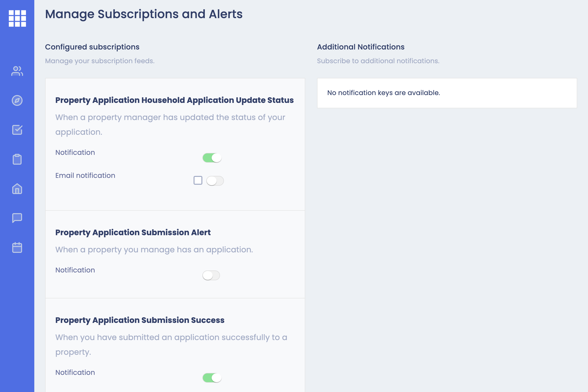
Task: Click the compass explore sidebar icon
Action: click(17, 100)
